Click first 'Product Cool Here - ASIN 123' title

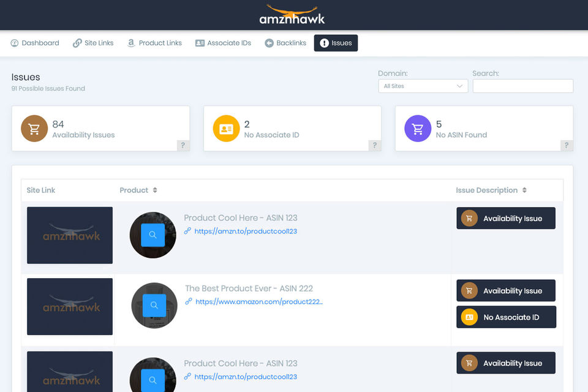click(240, 218)
